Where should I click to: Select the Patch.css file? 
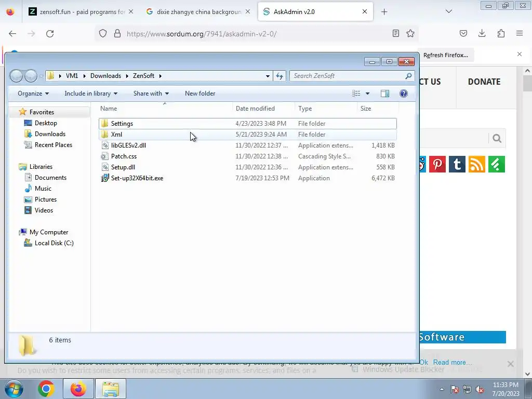coord(248,156)
